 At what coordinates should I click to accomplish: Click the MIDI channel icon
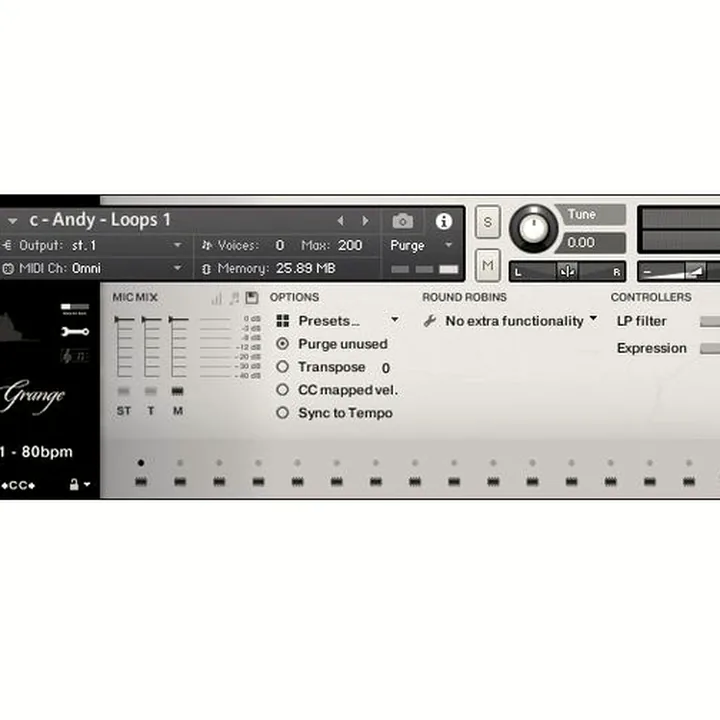(8, 268)
